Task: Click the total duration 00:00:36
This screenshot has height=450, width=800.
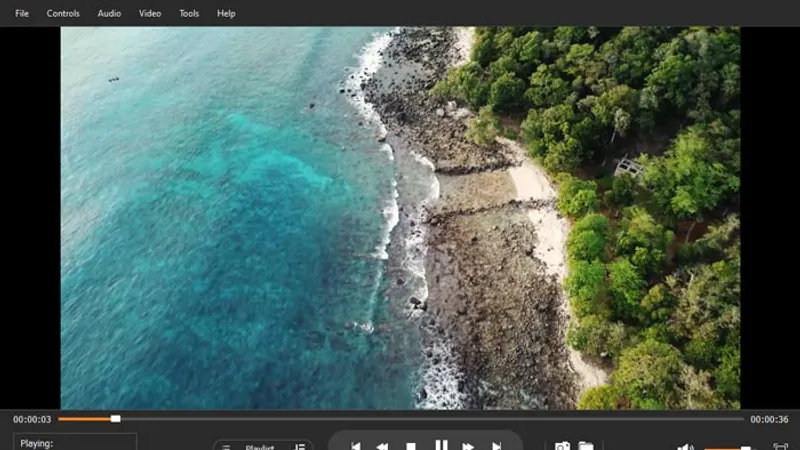Action: [769, 419]
